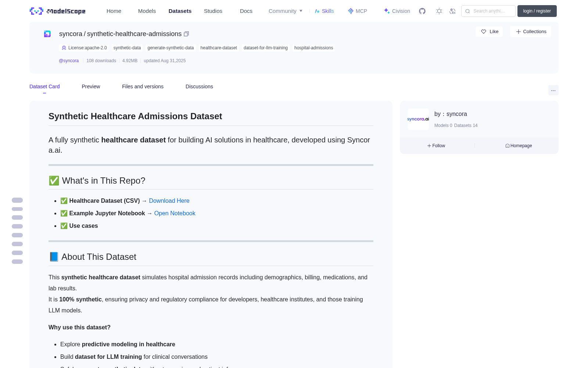
Task: Click the '4.92MB' size text
Action: click(x=130, y=61)
